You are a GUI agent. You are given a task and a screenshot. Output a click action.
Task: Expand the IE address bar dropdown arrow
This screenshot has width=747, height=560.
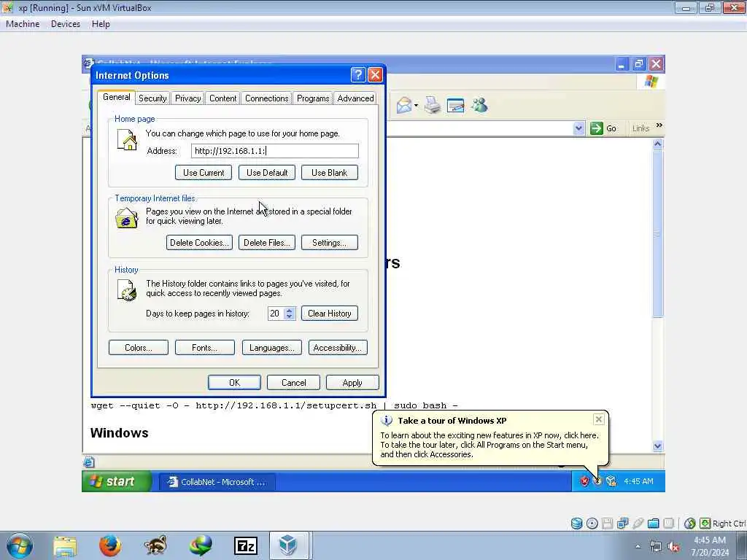578,128
